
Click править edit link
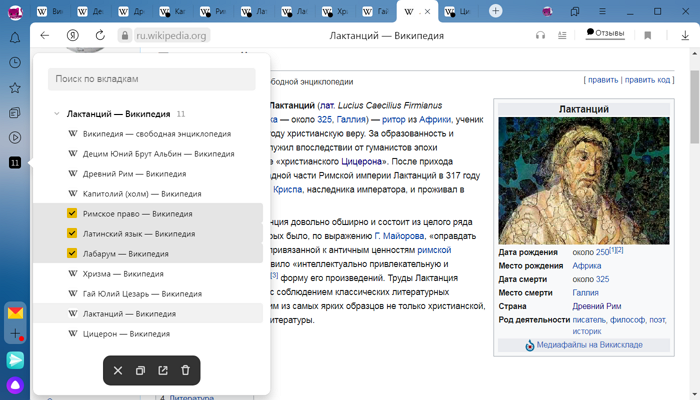(x=603, y=80)
